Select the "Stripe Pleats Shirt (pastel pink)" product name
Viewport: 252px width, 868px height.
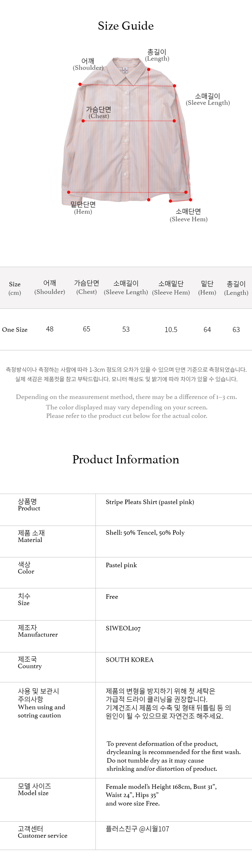(x=150, y=502)
